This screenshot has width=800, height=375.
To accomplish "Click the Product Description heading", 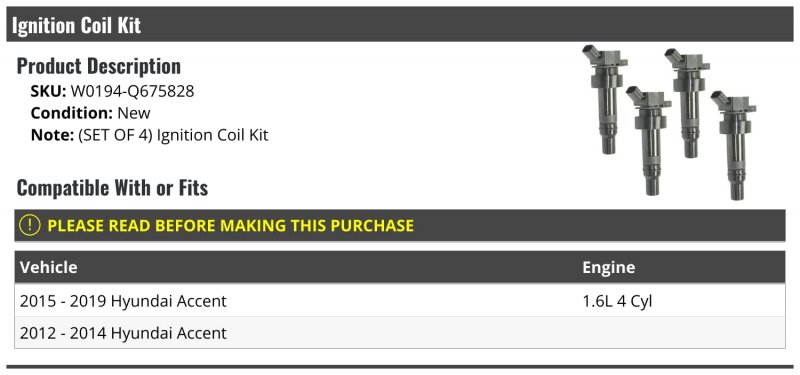I will pyautogui.click(x=99, y=66).
